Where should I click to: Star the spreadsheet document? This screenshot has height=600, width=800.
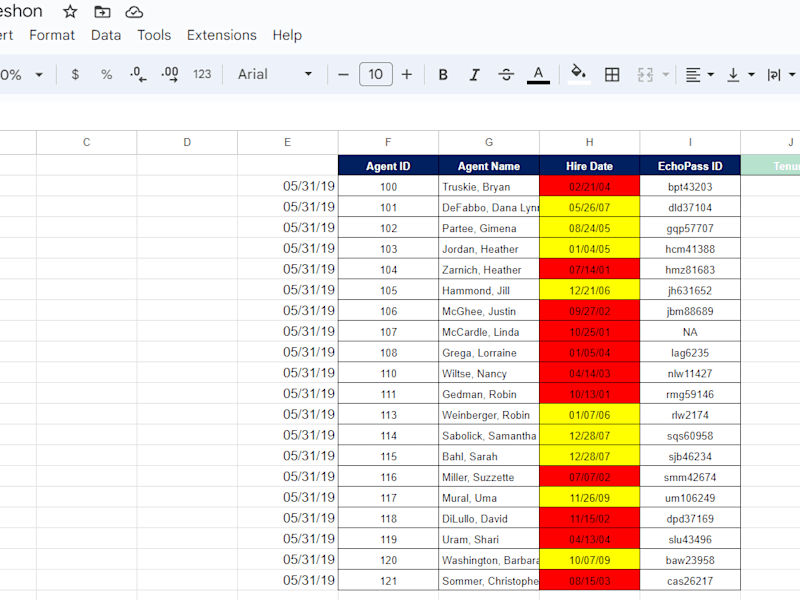click(70, 12)
